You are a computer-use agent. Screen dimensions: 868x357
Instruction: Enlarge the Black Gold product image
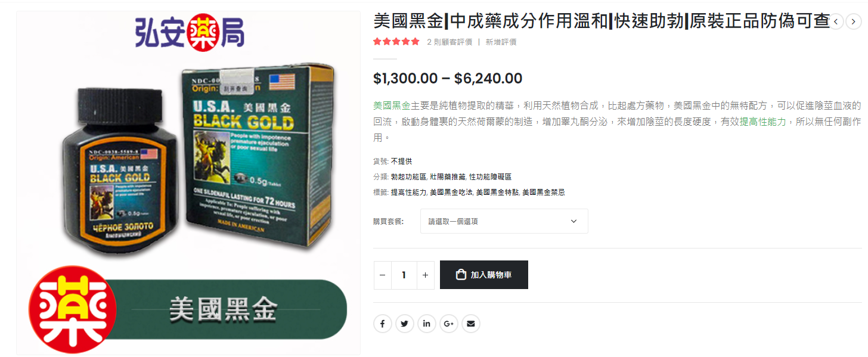pyautogui.click(x=188, y=183)
